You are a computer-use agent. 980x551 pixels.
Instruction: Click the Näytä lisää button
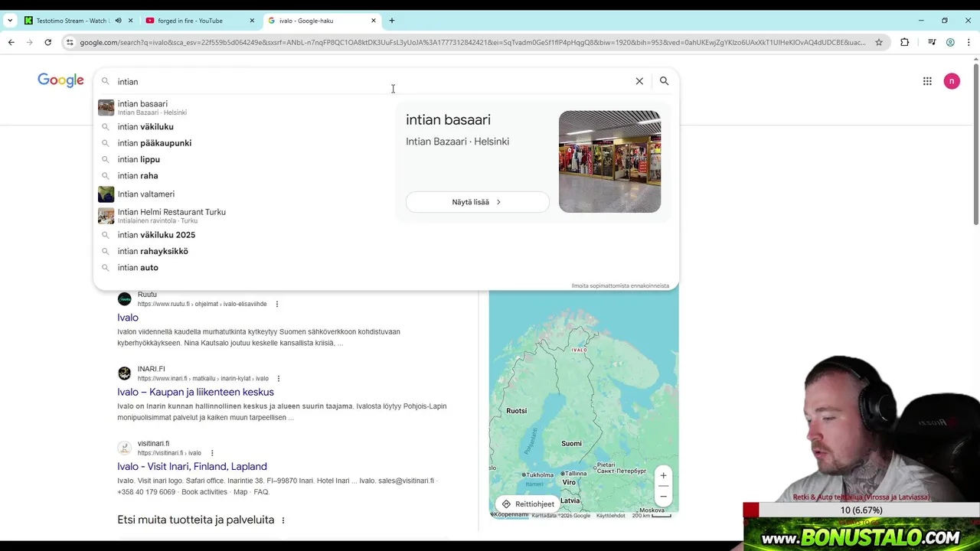click(x=477, y=202)
